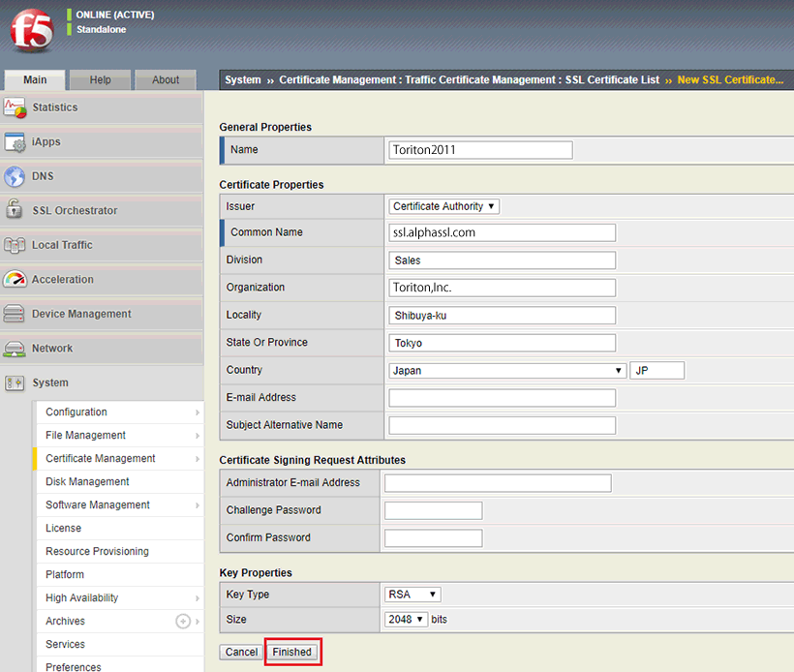This screenshot has height=672, width=794.
Task: Open the Key Type RSA dropdown
Action: point(412,595)
